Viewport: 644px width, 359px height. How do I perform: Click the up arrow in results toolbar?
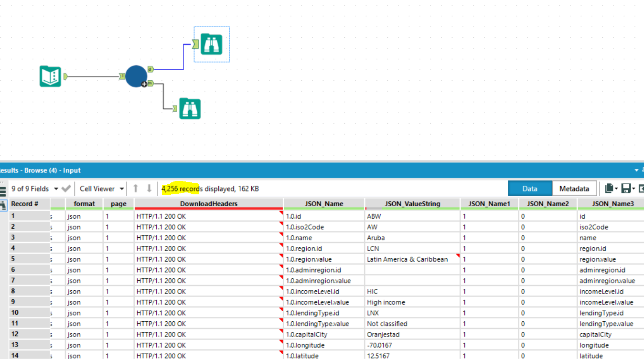(x=136, y=189)
